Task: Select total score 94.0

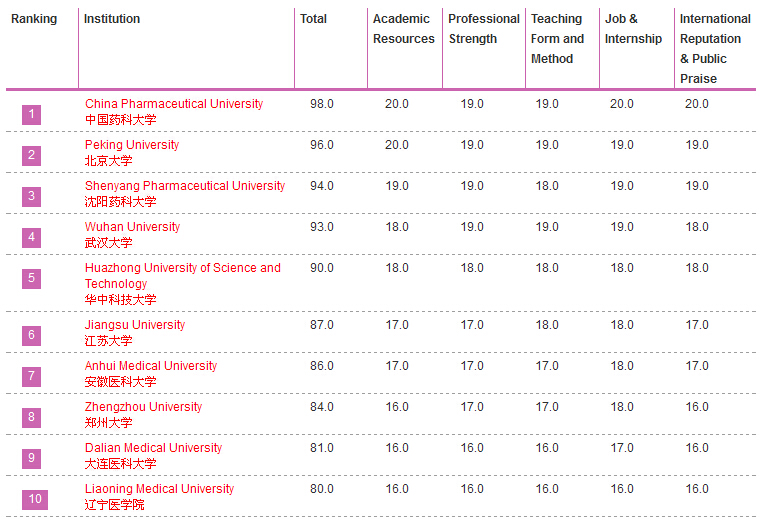Action: point(322,186)
